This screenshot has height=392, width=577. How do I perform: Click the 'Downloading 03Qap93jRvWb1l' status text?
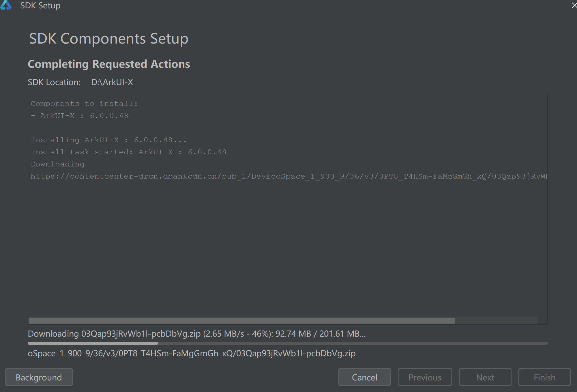pos(196,334)
